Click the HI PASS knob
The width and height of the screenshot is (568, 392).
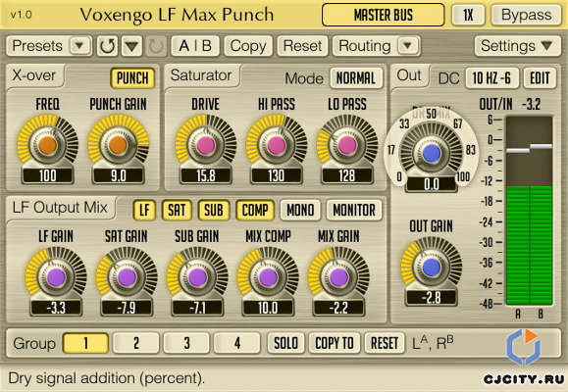click(x=277, y=145)
